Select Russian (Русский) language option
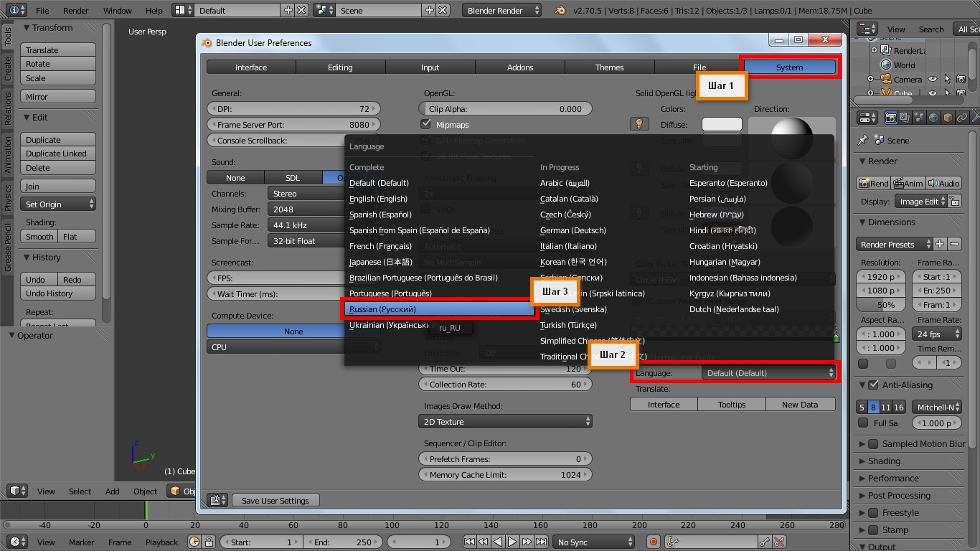Screen dimensions: 980x551 (440, 309)
